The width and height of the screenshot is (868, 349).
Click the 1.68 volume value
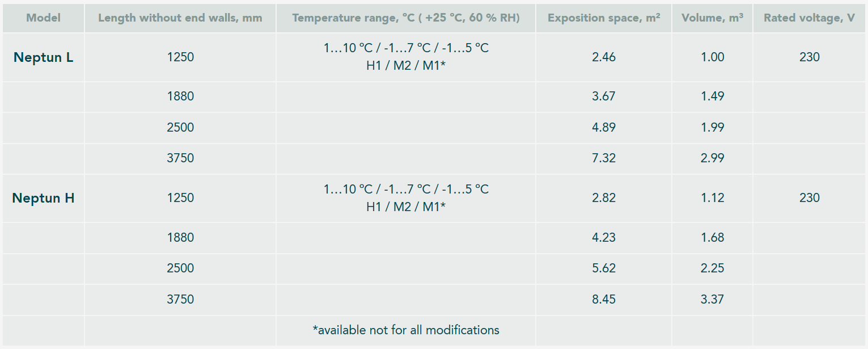713,237
